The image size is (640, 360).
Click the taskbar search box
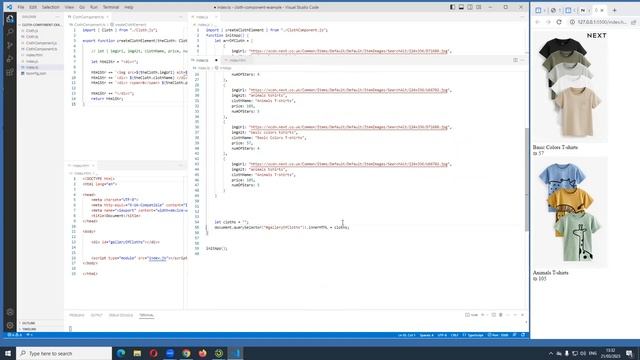pyautogui.click(x=64, y=353)
